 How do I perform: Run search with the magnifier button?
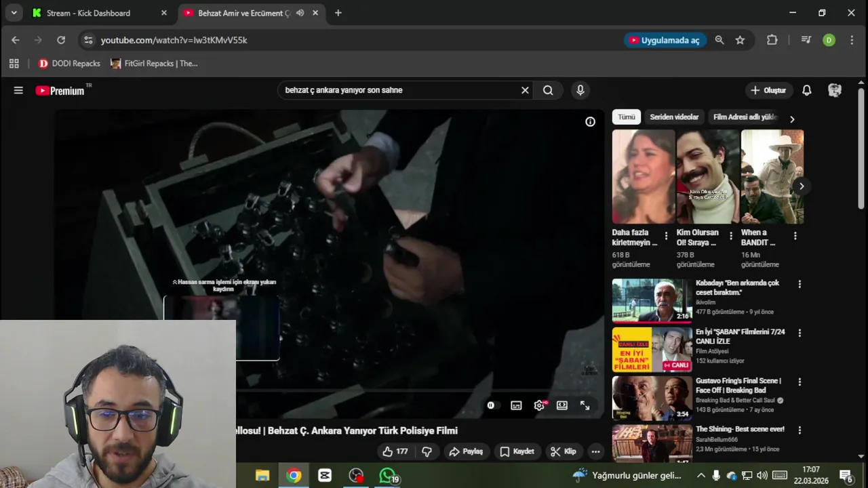[548, 90]
